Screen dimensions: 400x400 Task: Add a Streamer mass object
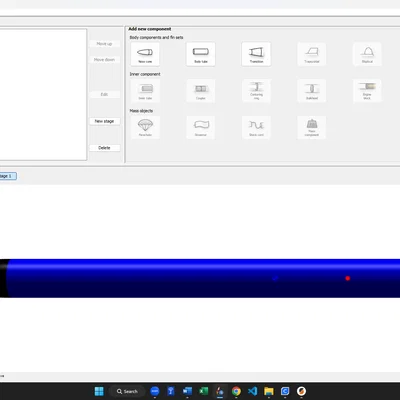(x=201, y=127)
